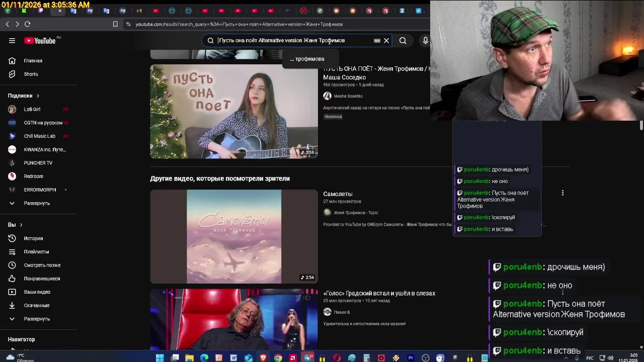Open OBS Studio from the taskbar
The image size is (644, 362).
(x=426, y=358)
